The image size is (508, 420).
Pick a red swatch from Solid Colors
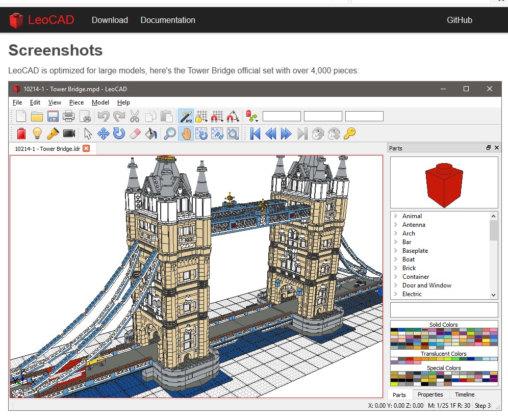[425, 329]
